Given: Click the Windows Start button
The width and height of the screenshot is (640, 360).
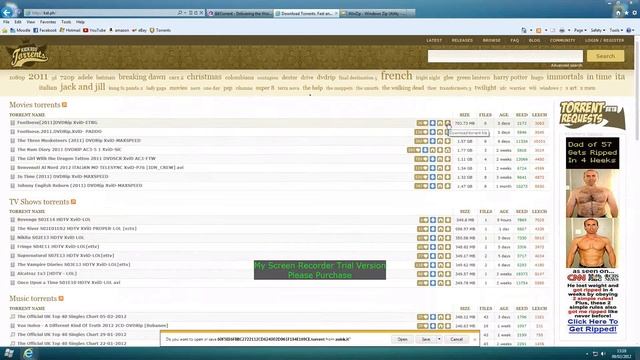Looking at the screenshot, I should tap(9, 353).
